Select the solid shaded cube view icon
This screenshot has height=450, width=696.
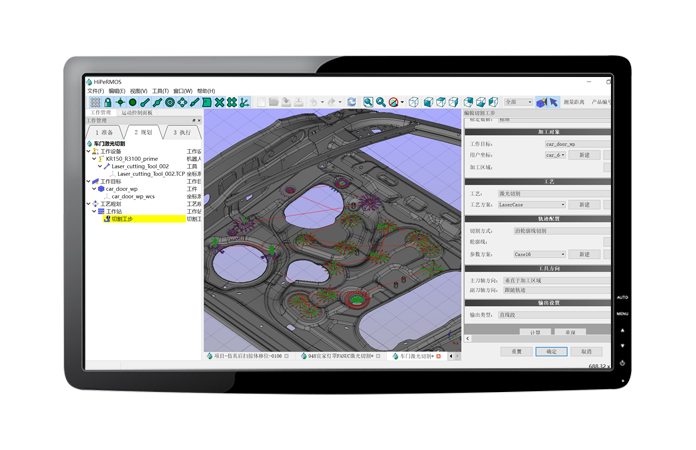coord(428,103)
